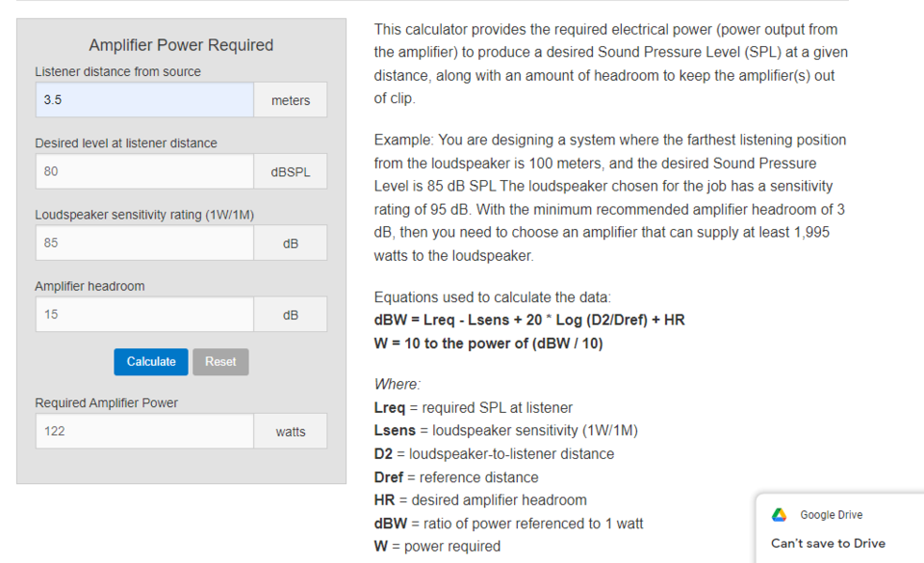Click the W = 10 to the power equation

tap(489, 344)
